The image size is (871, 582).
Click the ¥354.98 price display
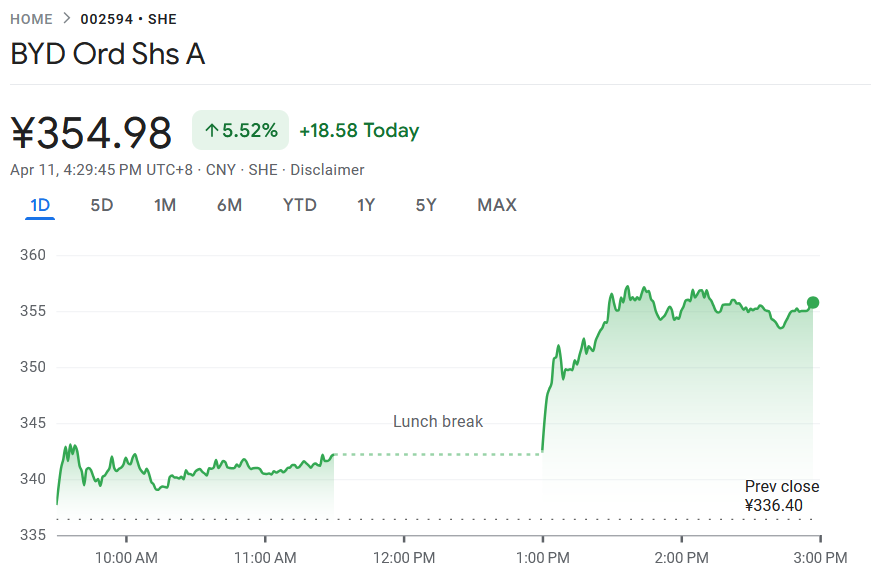click(x=90, y=129)
